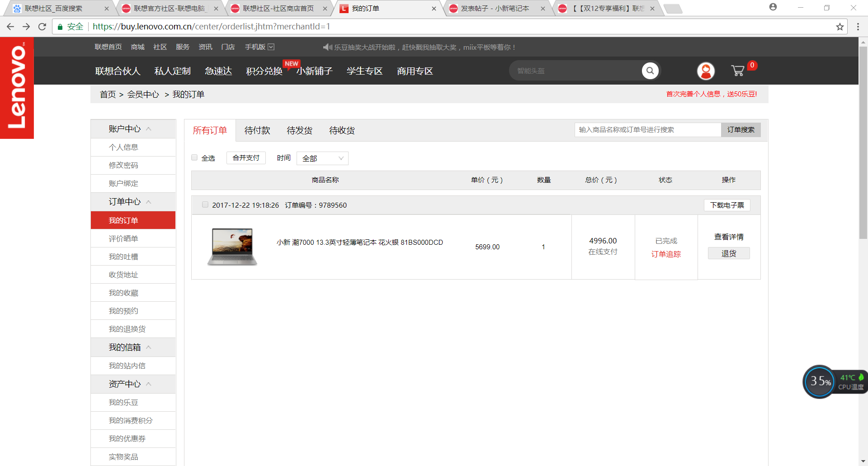
Task: Click the account avatar icon
Action: point(706,71)
